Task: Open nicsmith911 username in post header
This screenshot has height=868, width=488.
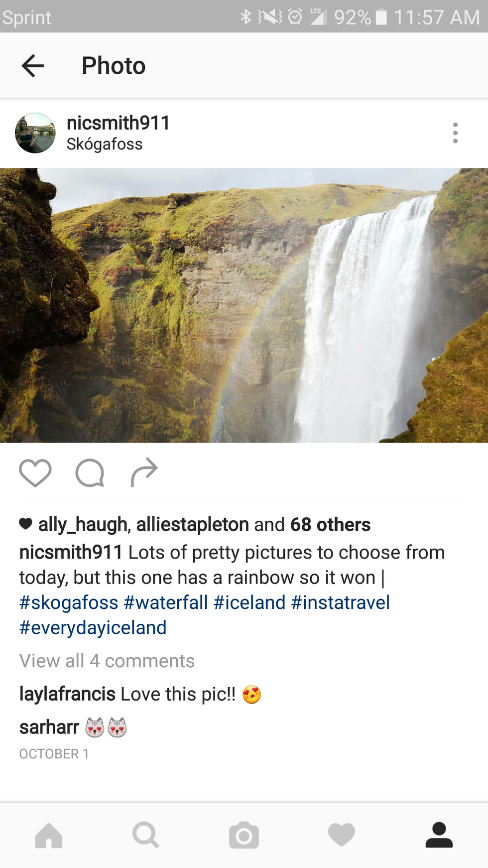Action: coord(119,123)
